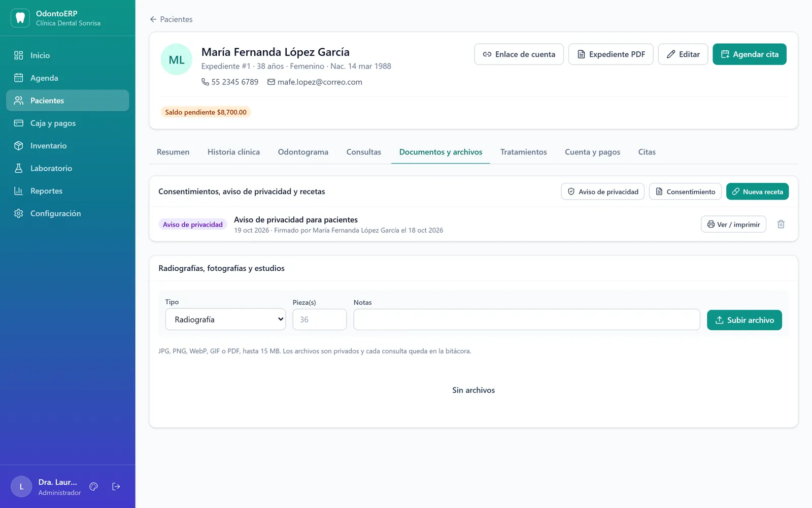Go back to Pacientes list
The width and height of the screenshot is (812, 508).
pos(171,19)
